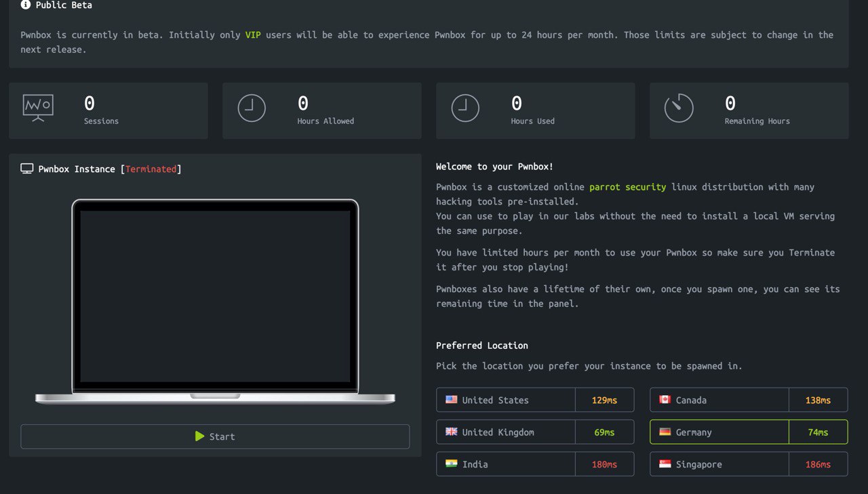868x494 pixels.
Task: Click the Public Beta info icon
Action: coord(26,5)
